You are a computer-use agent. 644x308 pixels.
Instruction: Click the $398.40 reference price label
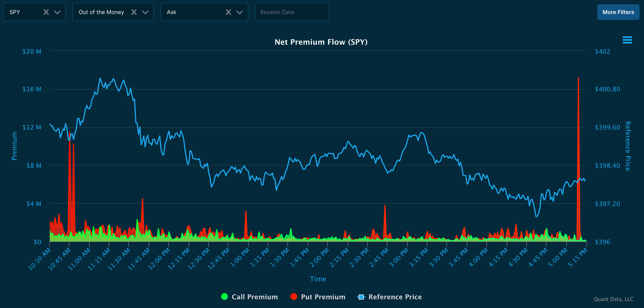[x=607, y=166]
